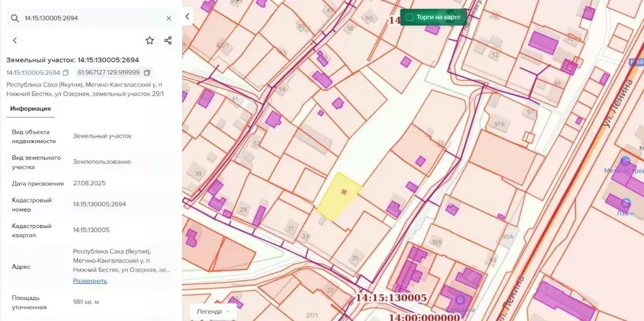Screen dimensions: 644x321
Task: Clear the cadastral number search field
Action: tap(169, 18)
